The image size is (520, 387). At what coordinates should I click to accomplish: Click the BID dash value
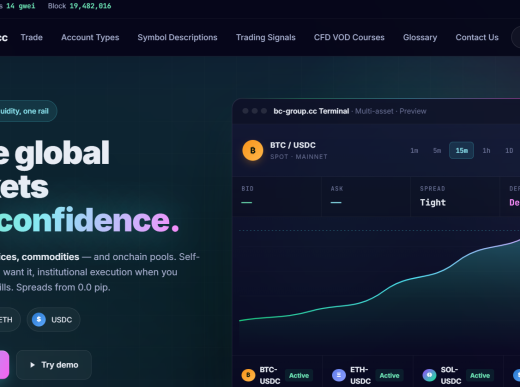click(247, 202)
